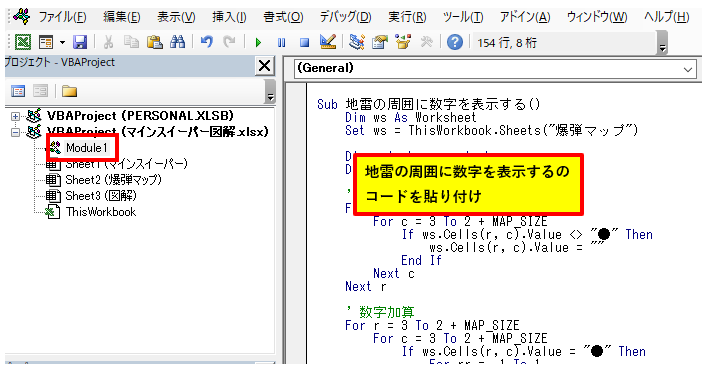Copy with the toolbar copy icon
Screen dimensions: 711x382
131,42
